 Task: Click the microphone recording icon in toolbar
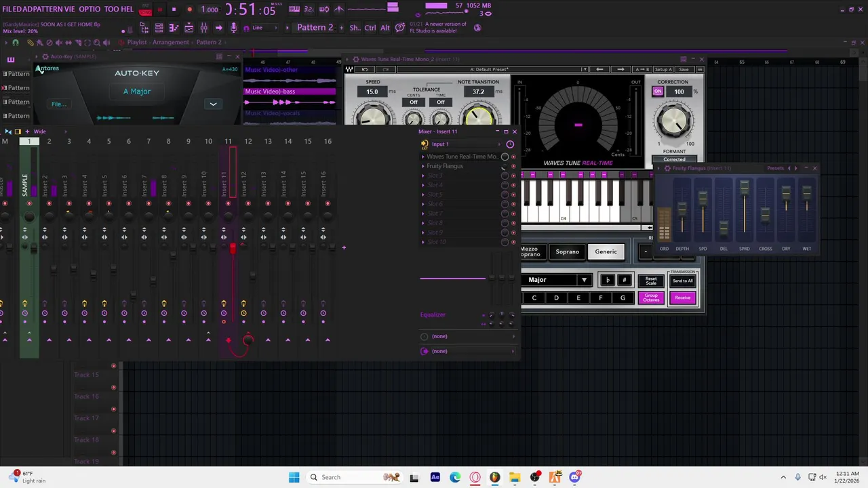coord(234,28)
